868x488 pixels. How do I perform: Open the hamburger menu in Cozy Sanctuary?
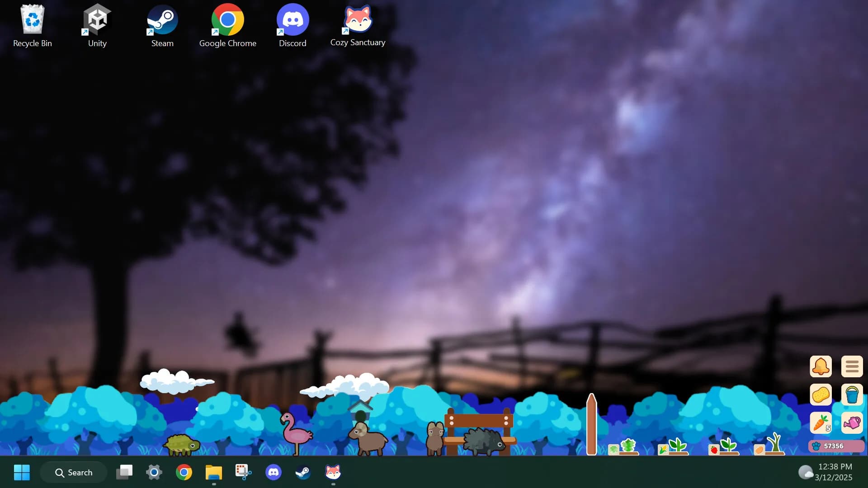pos(852,366)
